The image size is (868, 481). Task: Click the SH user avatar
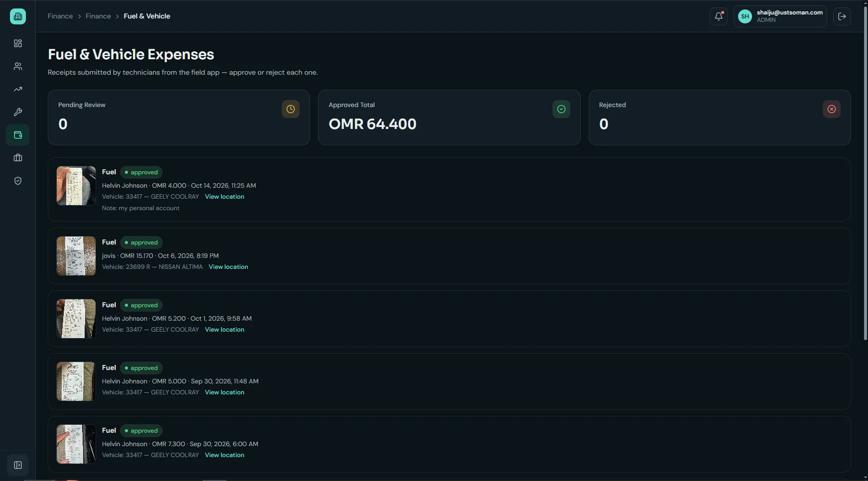click(745, 16)
